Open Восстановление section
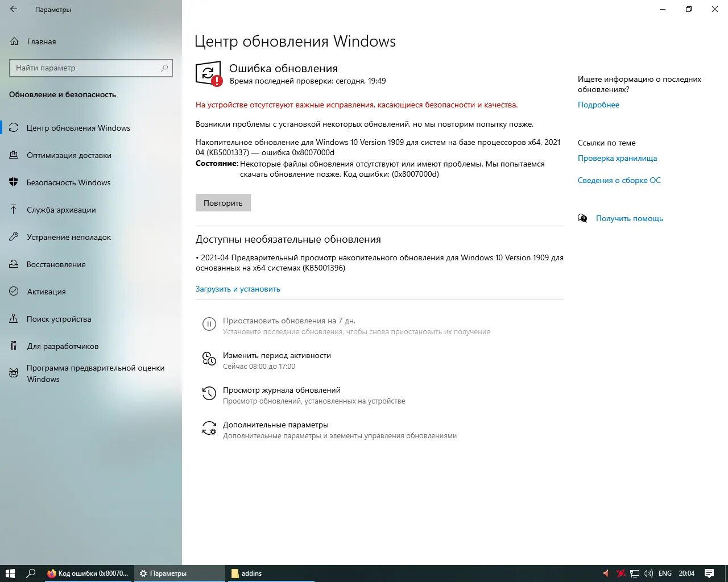Screen dimensions: 728x582 (x=56, y=264)
